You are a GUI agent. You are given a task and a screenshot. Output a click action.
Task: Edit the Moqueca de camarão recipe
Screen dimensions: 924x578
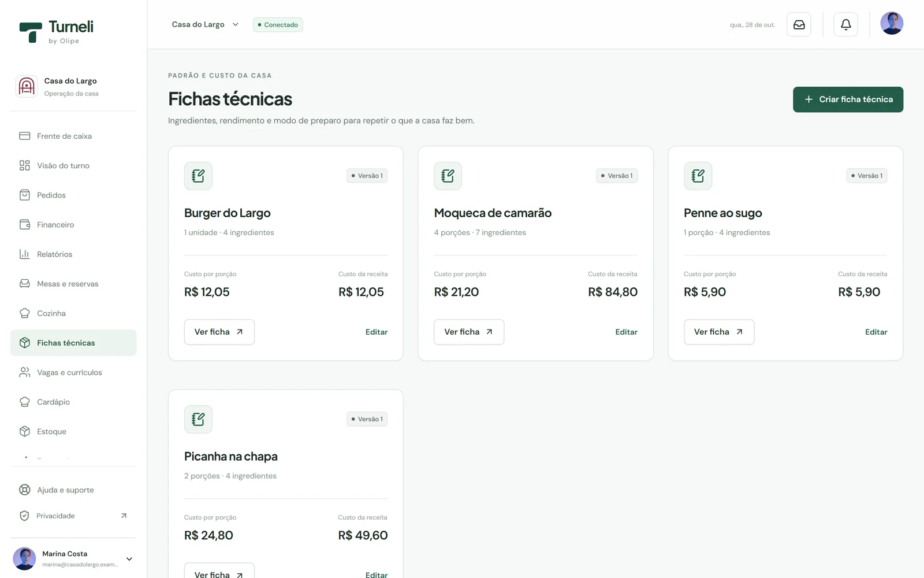click(x=626, y=332)
